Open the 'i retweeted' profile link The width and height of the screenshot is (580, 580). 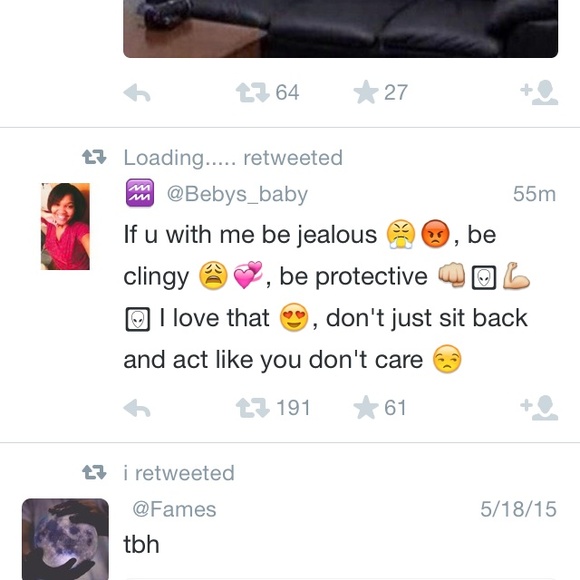(x=179, y=473)
